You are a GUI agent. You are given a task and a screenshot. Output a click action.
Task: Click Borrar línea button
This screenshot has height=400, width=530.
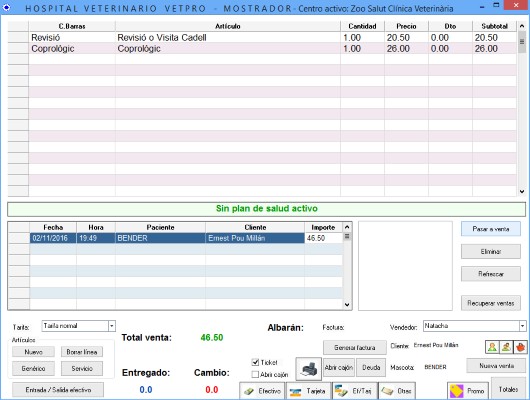pos(82,352)
